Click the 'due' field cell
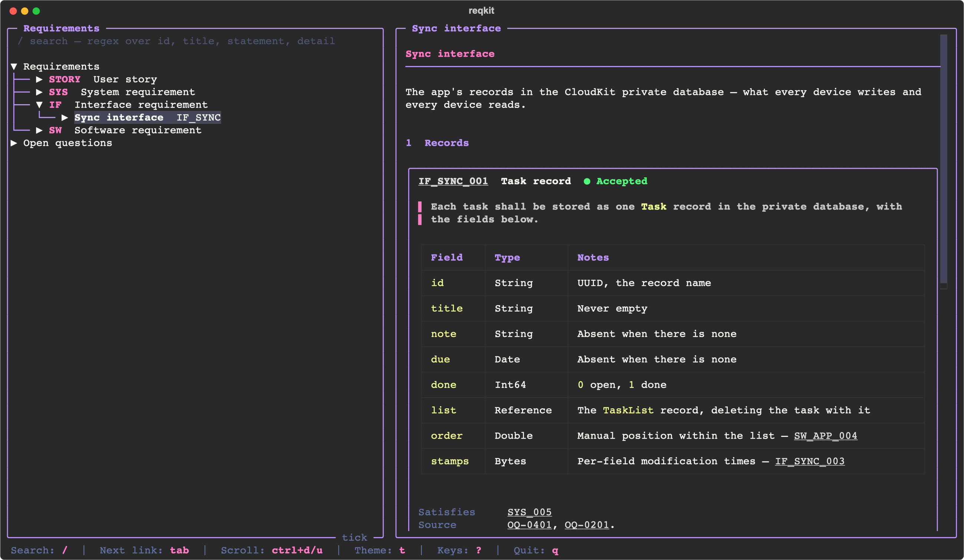The image size is (964, 560). (x=453, y=359)
